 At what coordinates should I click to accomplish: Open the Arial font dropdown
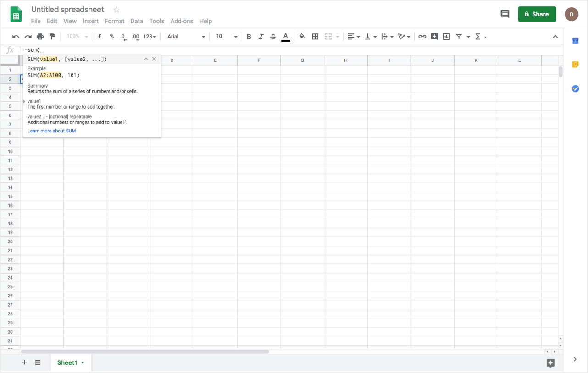186,37
